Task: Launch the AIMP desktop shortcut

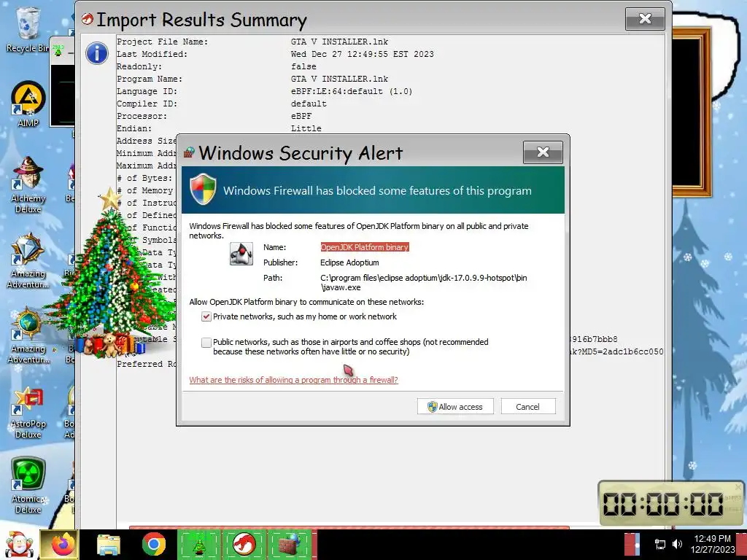Action: (x=28, y=104)
